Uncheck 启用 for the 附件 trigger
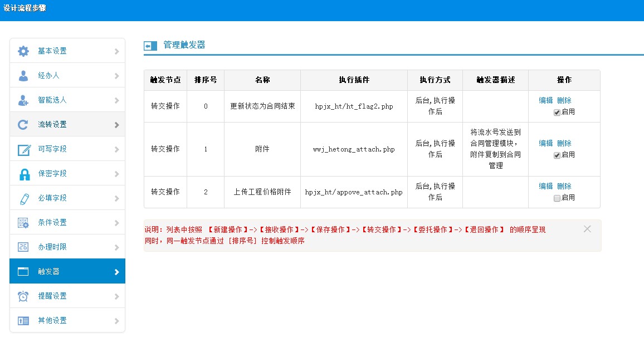 (557, 155)
